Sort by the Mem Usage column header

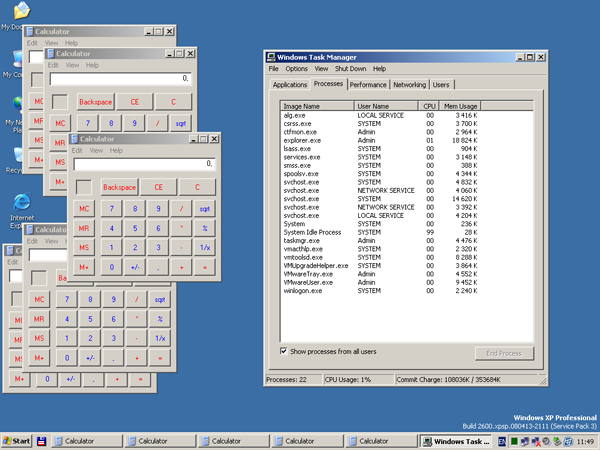(460, 106)
